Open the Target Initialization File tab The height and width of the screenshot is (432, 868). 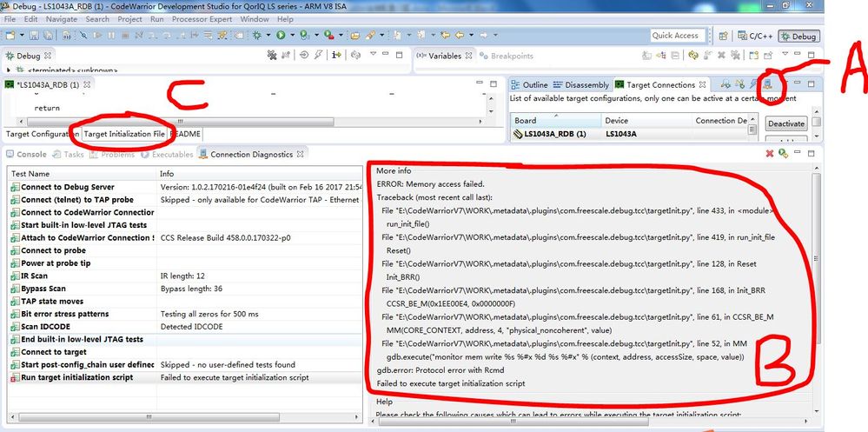click(124, 134)
